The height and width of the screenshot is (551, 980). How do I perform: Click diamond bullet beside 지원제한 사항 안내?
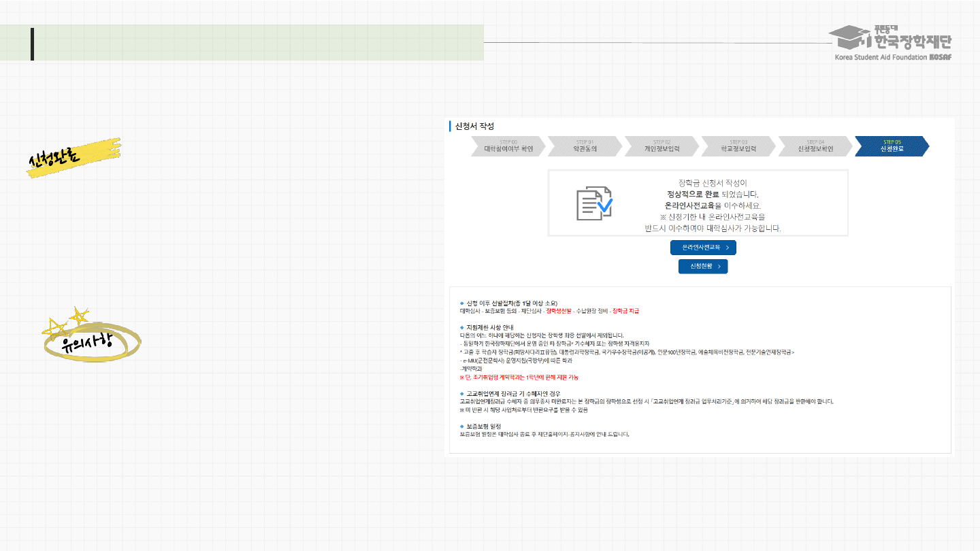pyautogui.click(x=461, y=327)
